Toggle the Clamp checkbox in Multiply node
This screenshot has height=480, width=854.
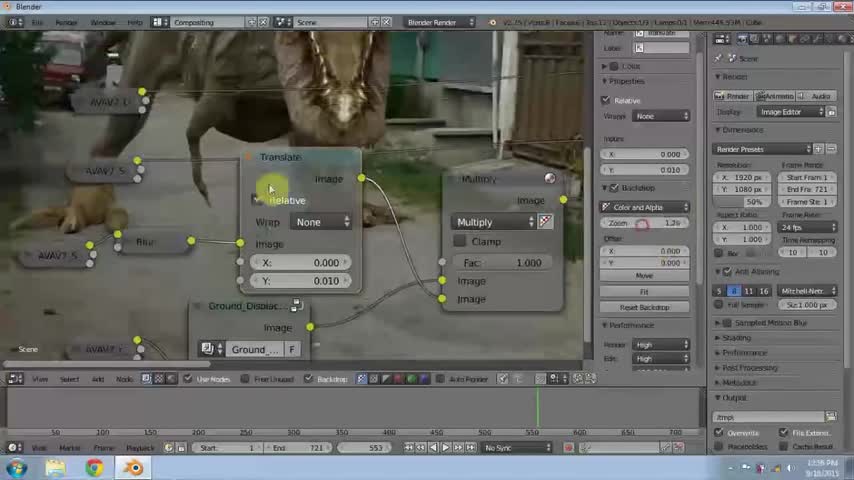click(x=460, y=241)
